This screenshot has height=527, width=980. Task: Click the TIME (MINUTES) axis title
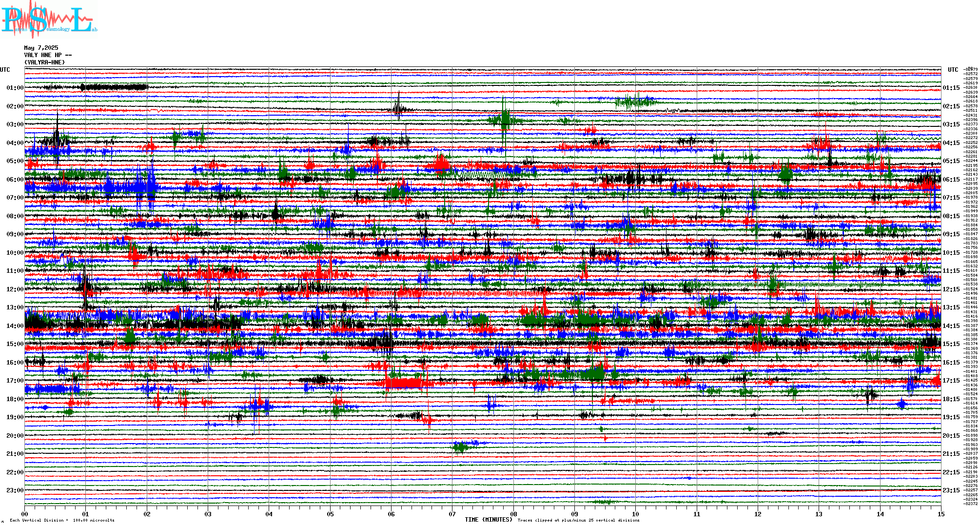click(x=489, y=520)
